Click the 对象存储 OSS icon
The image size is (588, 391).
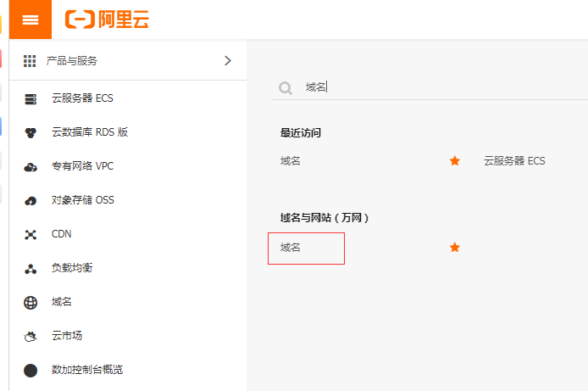pyautogui.click(x=31, y=201)
